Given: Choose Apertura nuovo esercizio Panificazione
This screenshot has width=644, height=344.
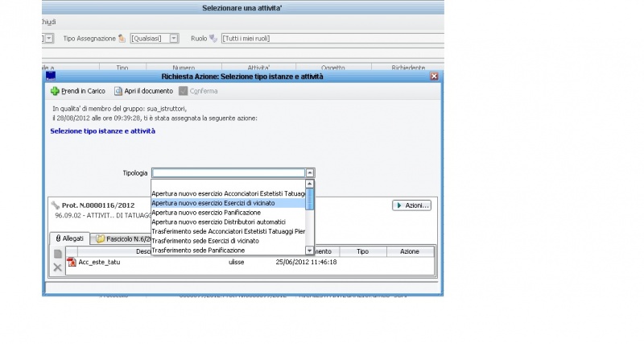Looking at the screenshot, I should [x=229, y=213].
